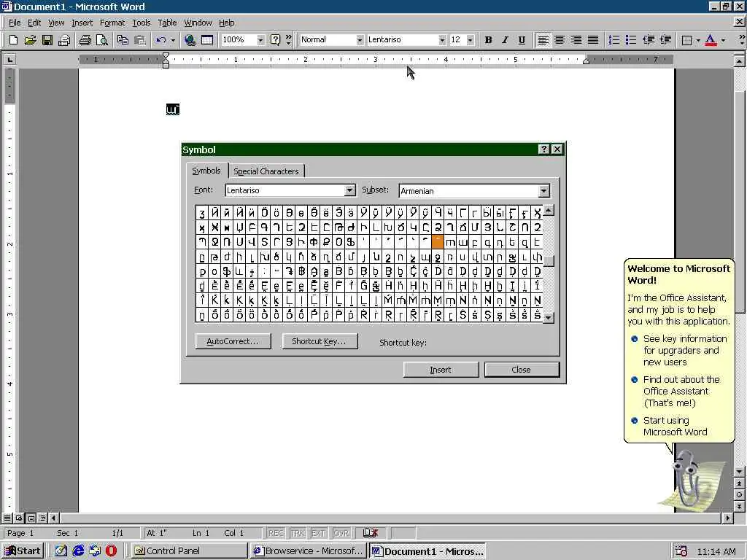Open the Insert menu
This screenshot has width=747, height=560.
[x=82, y=23]
